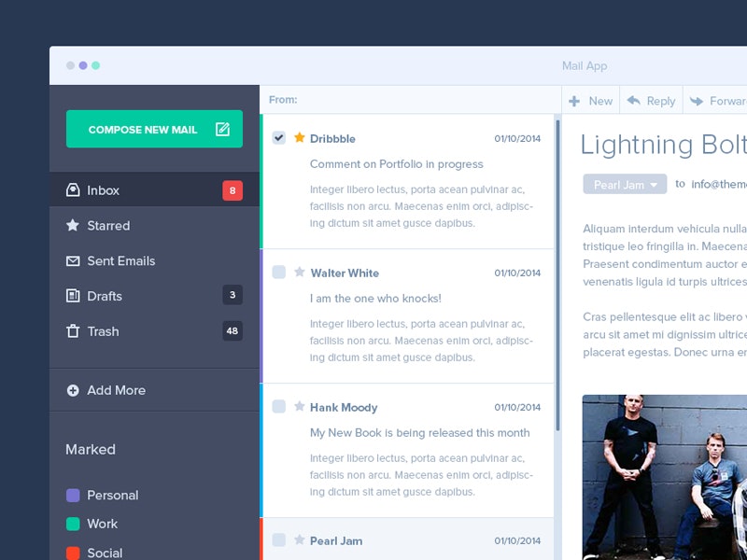
Task: Click subject 'Comment on Portfolio in progress'
Action: 396,164
